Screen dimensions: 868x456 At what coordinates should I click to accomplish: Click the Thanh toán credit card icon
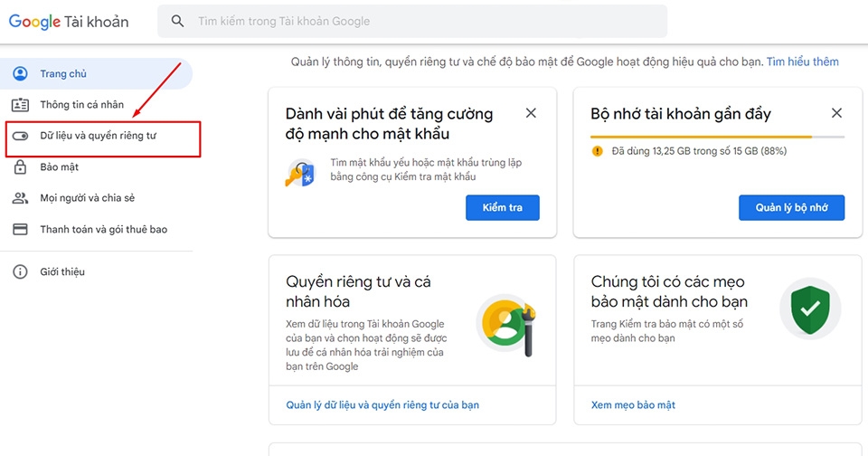pyautogui.click(x=20, y=230)
